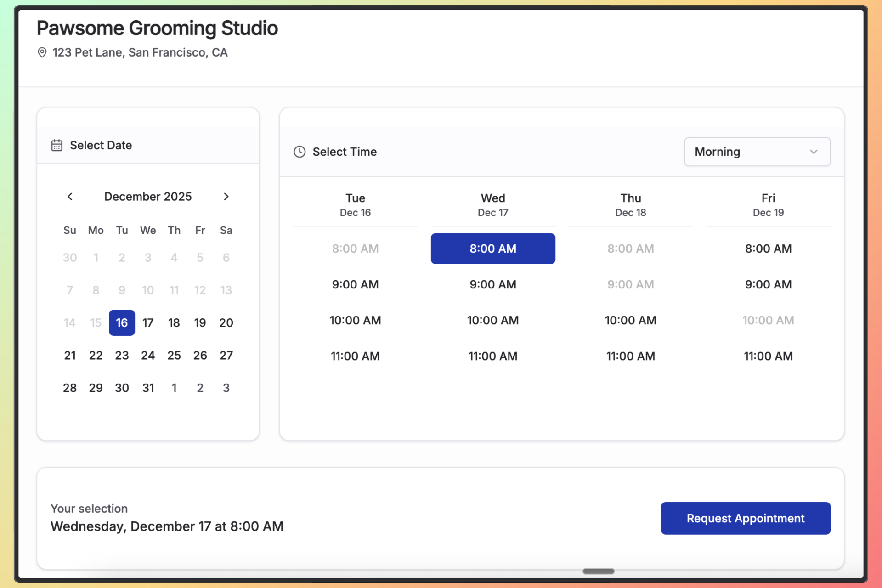Image resolution: width=882 pixels, height=588 pixels.
Task: Click the highlighted date 16 in calendar
Action: (122, 323)
